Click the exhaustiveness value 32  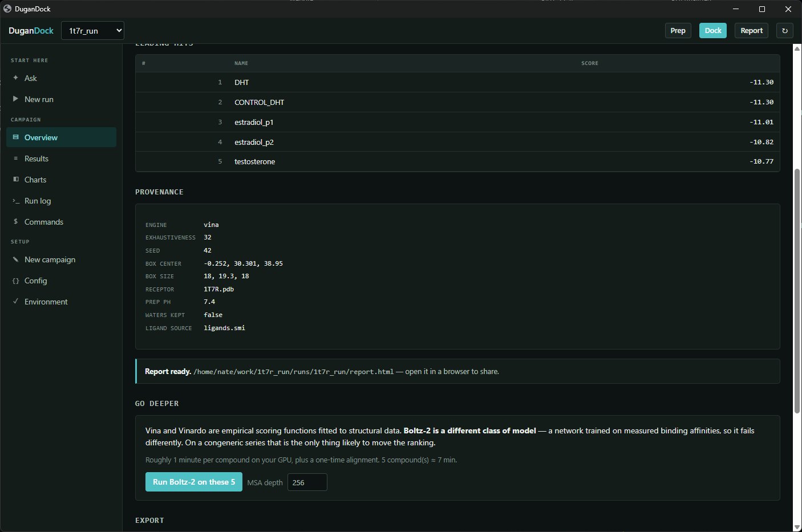[208, 237]
